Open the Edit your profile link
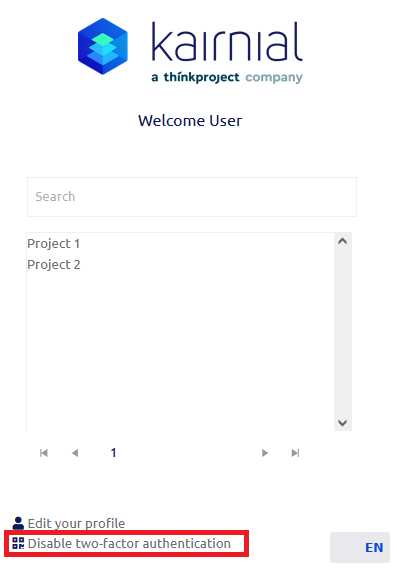This screenshot has width=397, height=583. tap(76, 524)
